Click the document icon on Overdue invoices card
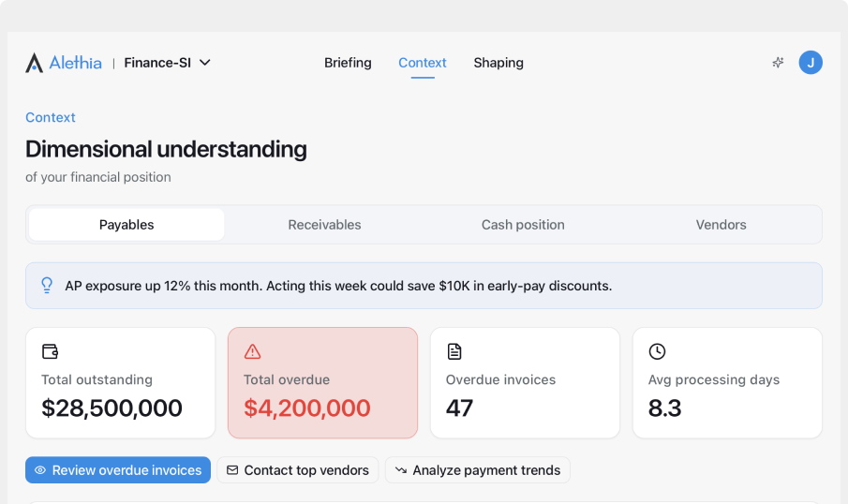This screenshot has height=504, width=848. (x=454, y=351)
